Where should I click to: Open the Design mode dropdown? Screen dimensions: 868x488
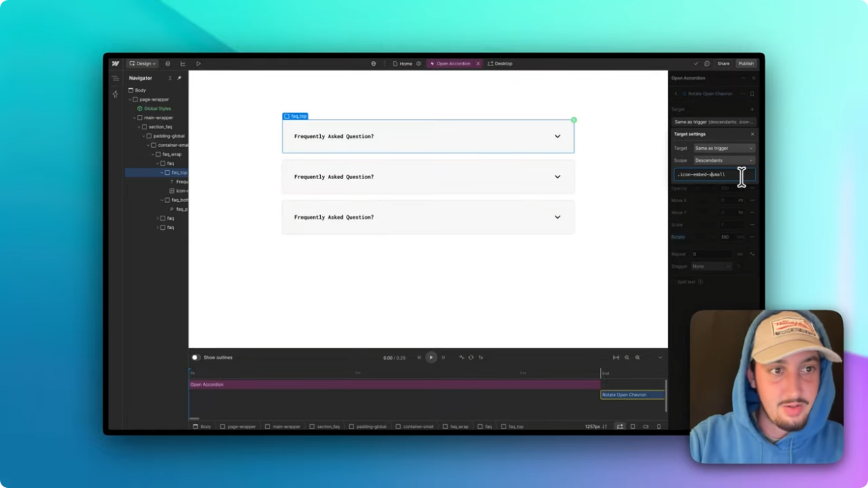click(142, 63)
